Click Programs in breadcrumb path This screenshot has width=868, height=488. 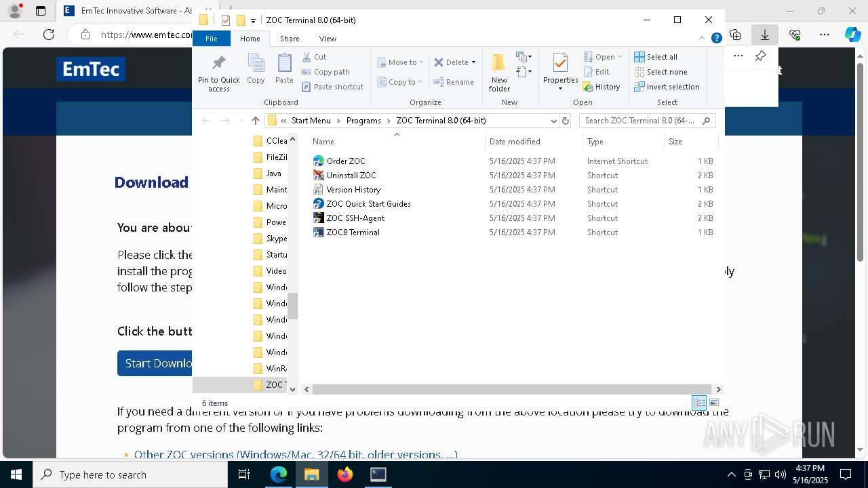363,121
